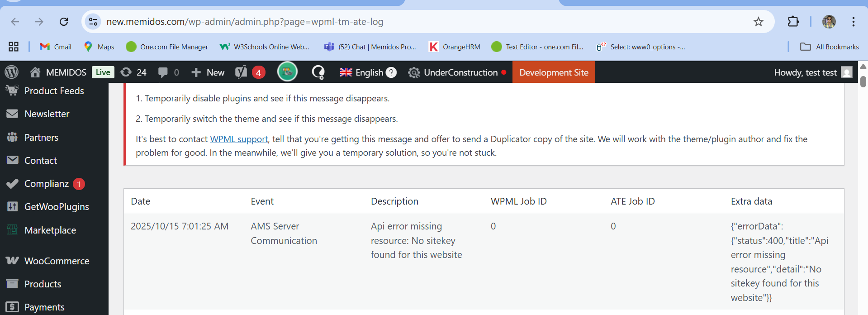
Task: Open English language switcher
Action: coord(368,72)
